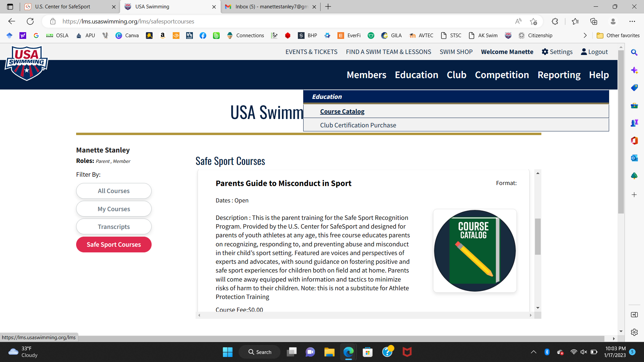Click the Course Catalog thumbnail image
Screen dimensions: 644x362
click(475, 251)
